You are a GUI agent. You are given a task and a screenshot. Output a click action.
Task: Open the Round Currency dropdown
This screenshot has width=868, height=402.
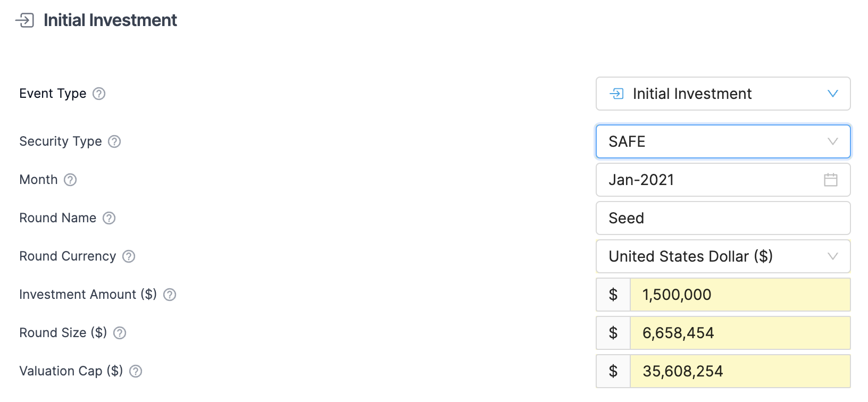723,256
